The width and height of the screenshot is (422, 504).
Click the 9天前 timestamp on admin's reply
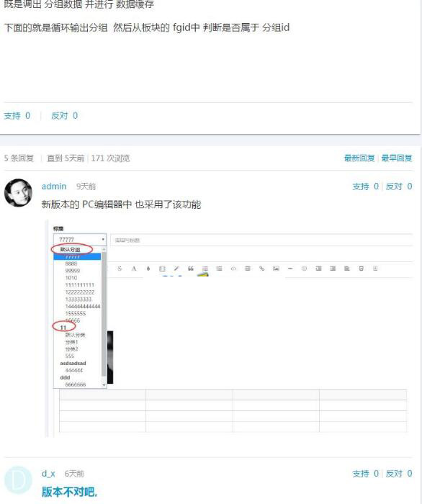tap(86, 186)
